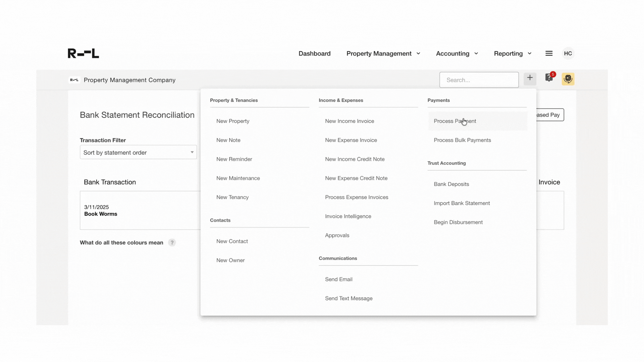Image resolution: width=644 pixels, height=362 pixels.
Task: Open the hamburger navigation menu
Action: pos(549,53)
